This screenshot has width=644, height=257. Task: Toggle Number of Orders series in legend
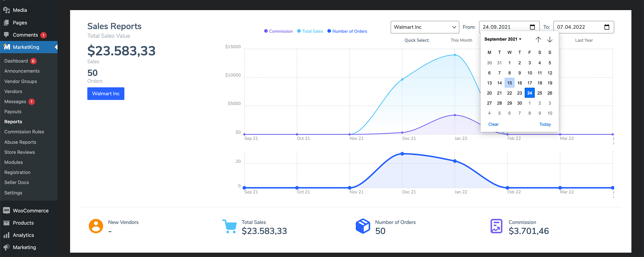tap(347, 31)
